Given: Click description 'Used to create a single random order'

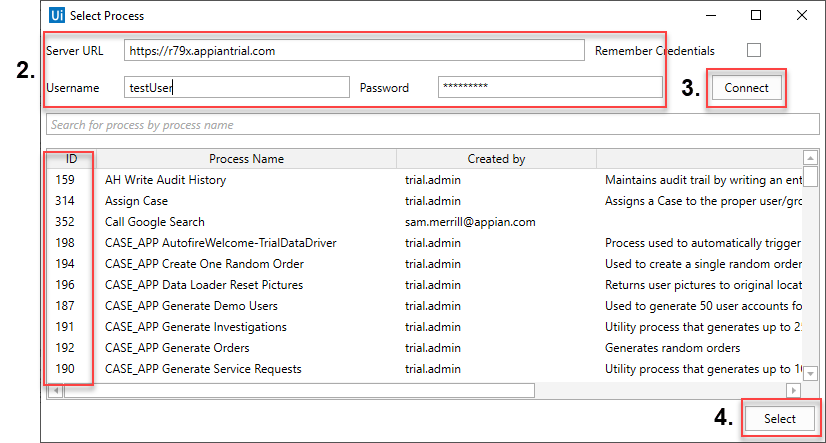Looking at the screenshot, I should tap(703, 264).
